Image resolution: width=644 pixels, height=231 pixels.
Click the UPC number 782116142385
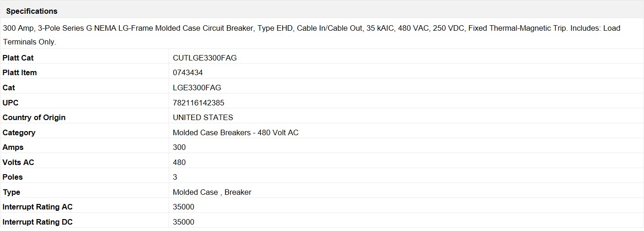[x=199, y=103]
